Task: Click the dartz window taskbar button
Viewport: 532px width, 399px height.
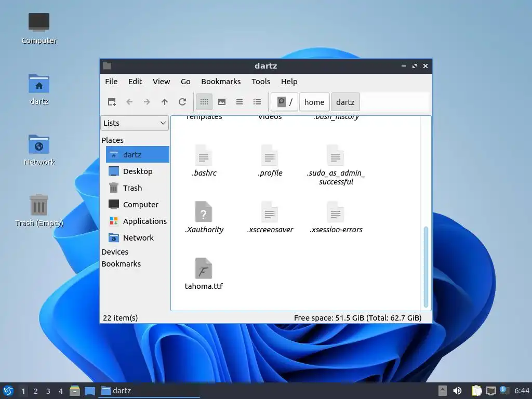Action: [149, 391]
